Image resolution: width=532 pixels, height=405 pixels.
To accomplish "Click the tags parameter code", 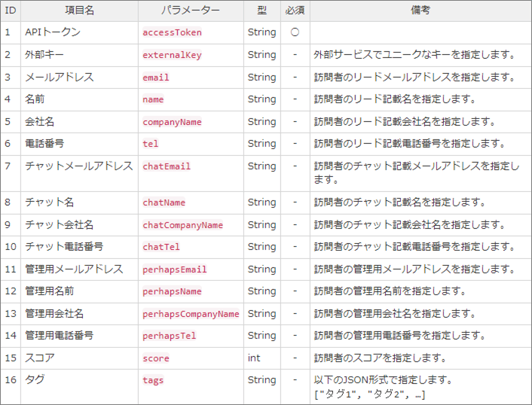I will tap(153, 380).
